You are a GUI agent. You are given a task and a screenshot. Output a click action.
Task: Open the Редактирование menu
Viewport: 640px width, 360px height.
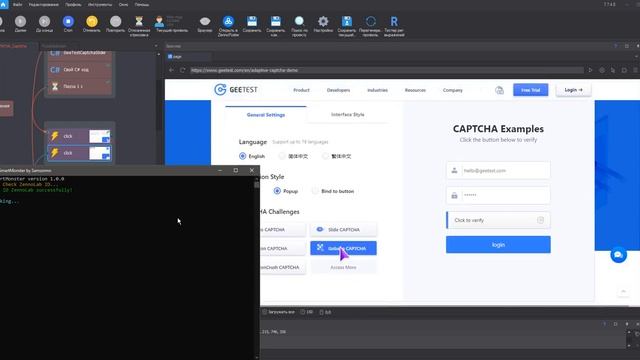pos(44,4)
